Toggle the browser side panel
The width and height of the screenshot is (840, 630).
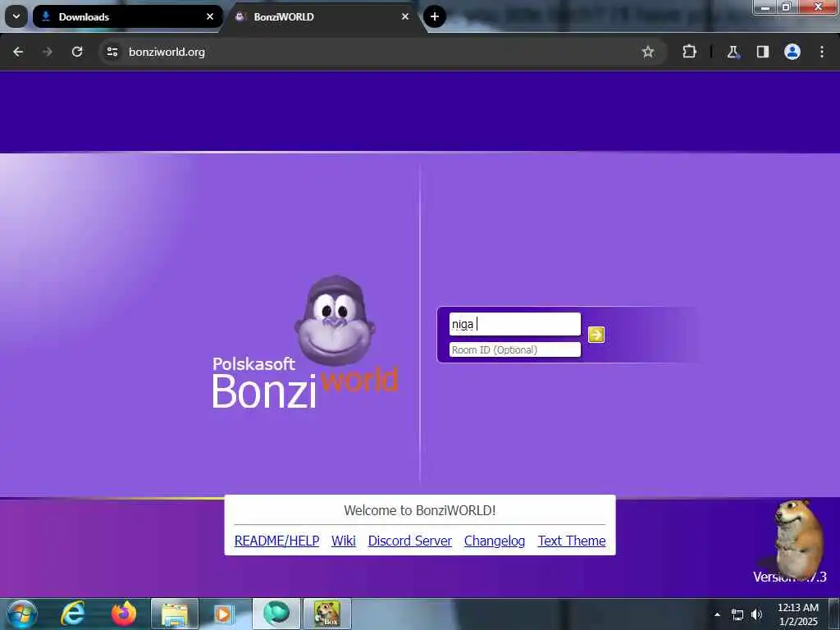click(x=762, y=52)
